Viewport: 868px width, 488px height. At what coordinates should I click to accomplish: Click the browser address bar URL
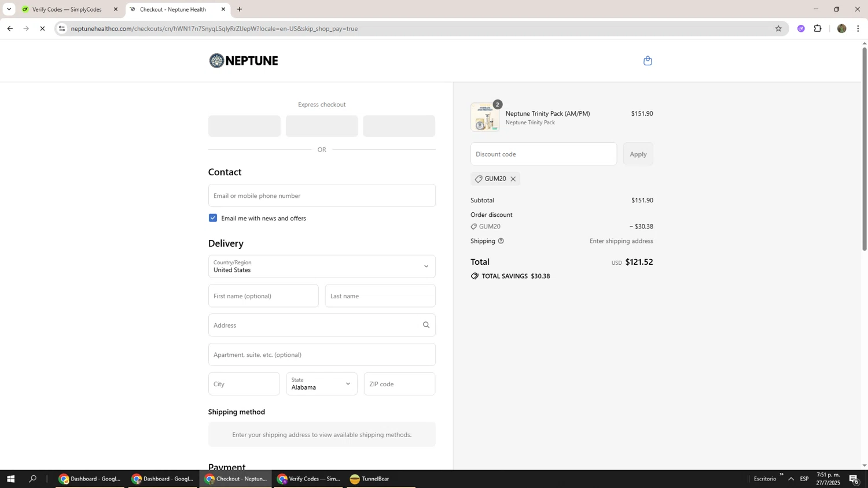(x=214, y=28)
